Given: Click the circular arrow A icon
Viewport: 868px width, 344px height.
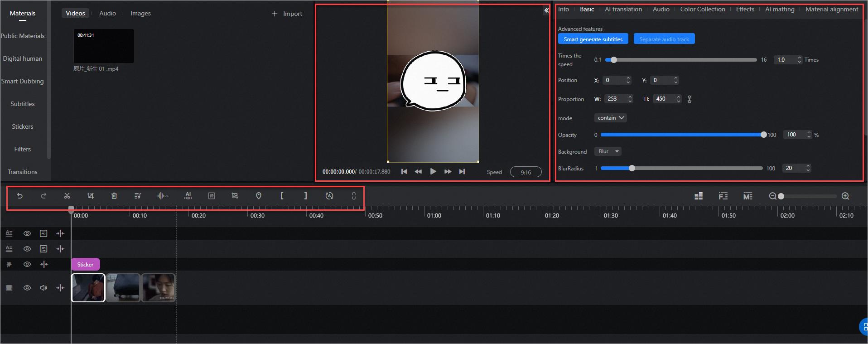Looking at the screenshot, I should click(x=329, y=196).
